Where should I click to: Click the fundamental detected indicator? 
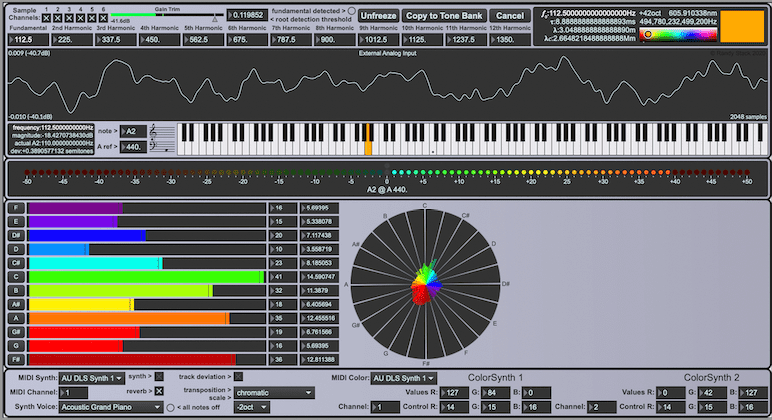[350, 9]
